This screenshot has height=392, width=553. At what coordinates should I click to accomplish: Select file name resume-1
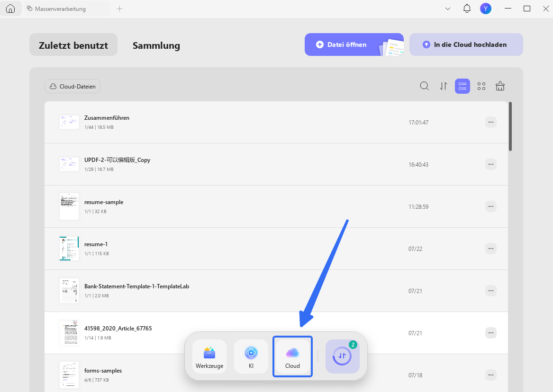(96, 244)
